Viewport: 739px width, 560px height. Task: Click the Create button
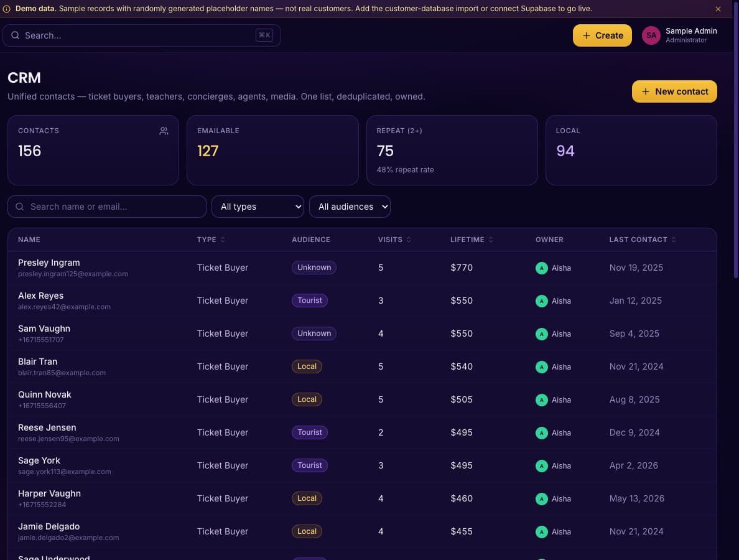click(x=602, y=35)
